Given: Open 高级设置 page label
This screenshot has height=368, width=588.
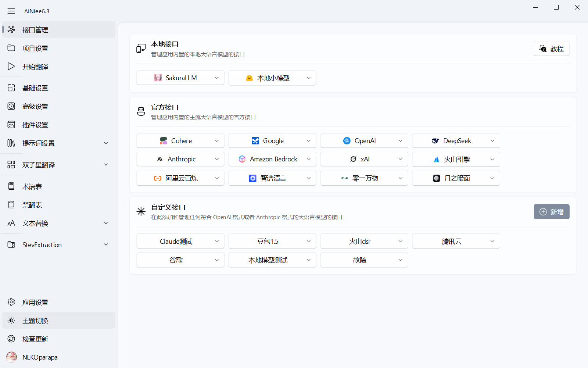Looking at the screenshot, I should [x=35, y=106].
